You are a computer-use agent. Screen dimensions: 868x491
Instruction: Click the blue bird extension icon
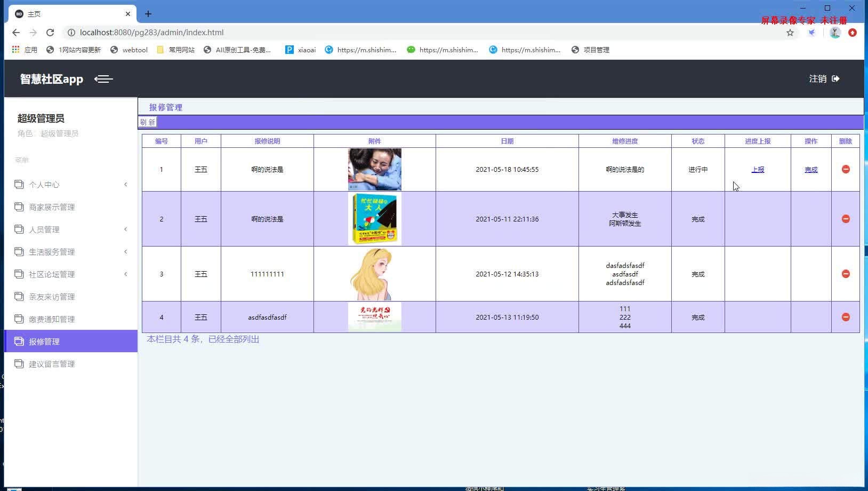(x=811, y=33)
